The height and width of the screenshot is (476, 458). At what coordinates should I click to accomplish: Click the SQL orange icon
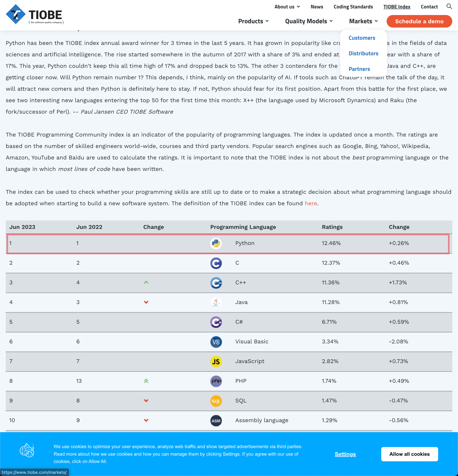point(216,401)
